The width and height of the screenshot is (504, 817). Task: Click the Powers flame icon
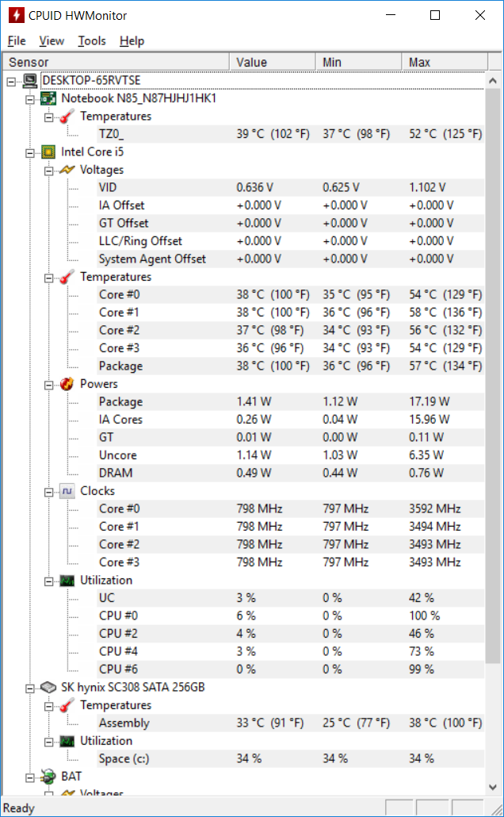point(67,384)
